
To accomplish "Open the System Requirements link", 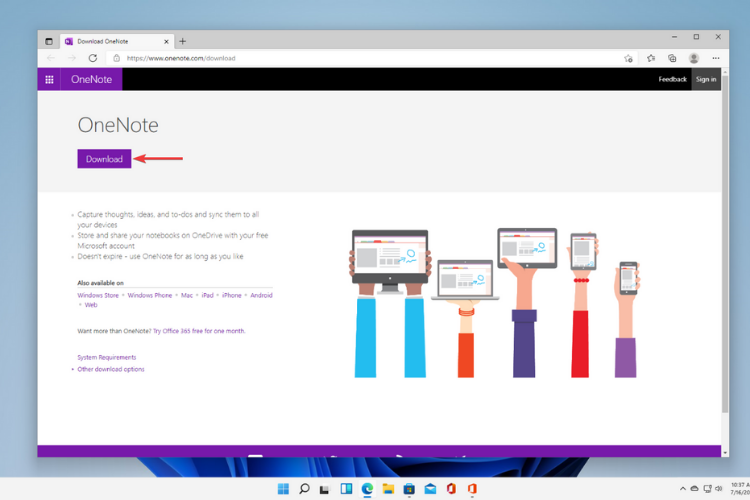I will (x=107, y=357).
